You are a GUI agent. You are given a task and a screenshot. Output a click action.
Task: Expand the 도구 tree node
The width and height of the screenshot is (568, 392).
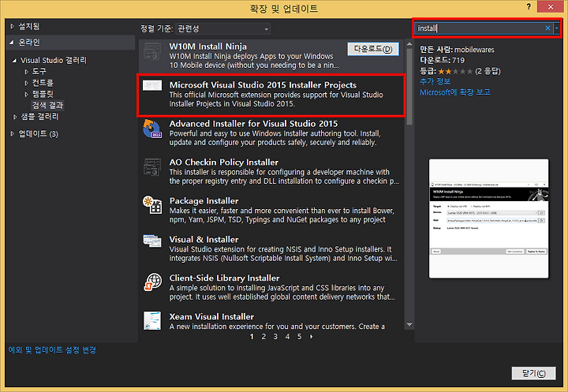(26, 72)
